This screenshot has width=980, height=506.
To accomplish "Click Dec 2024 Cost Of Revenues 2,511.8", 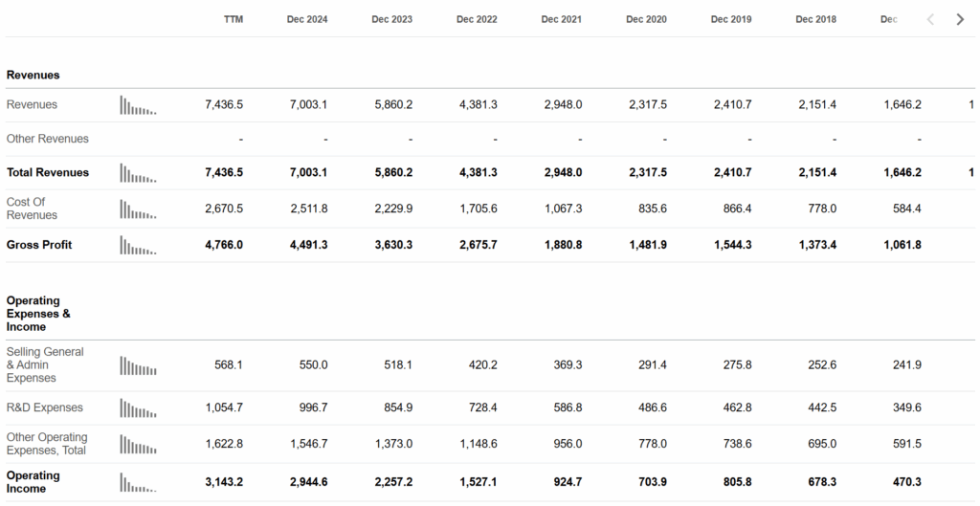I will coord(309,209).
